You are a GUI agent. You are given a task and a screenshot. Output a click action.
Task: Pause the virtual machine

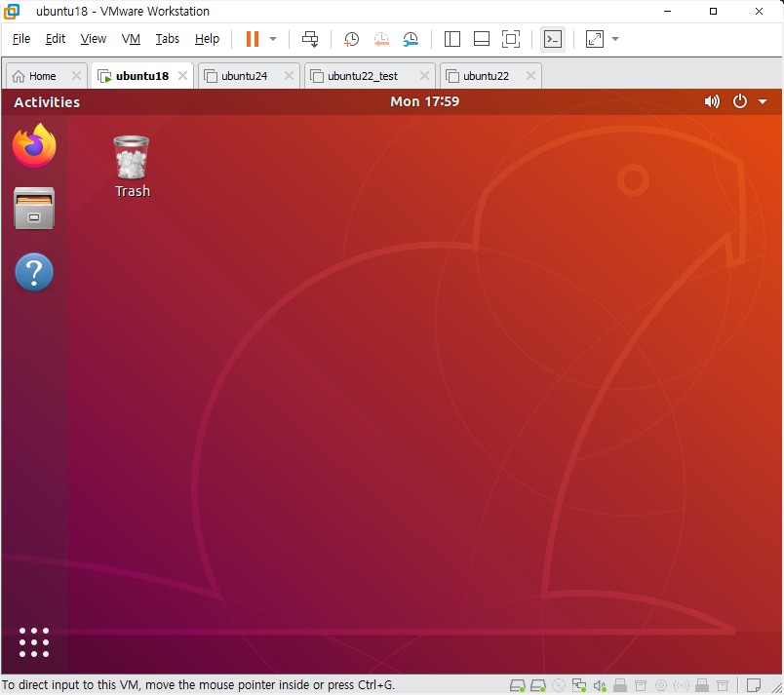point(253,39)
